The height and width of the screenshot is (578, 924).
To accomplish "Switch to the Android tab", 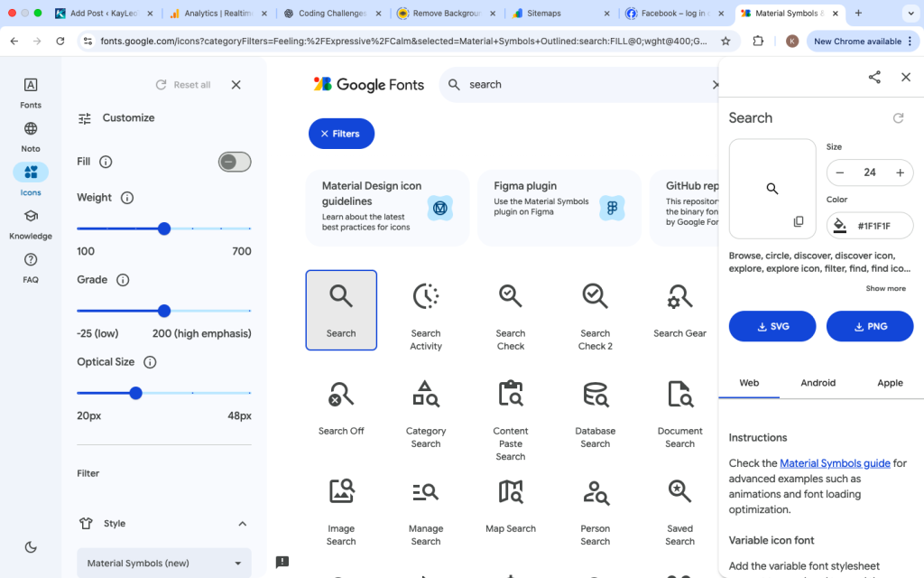I will tap(818, 382).
